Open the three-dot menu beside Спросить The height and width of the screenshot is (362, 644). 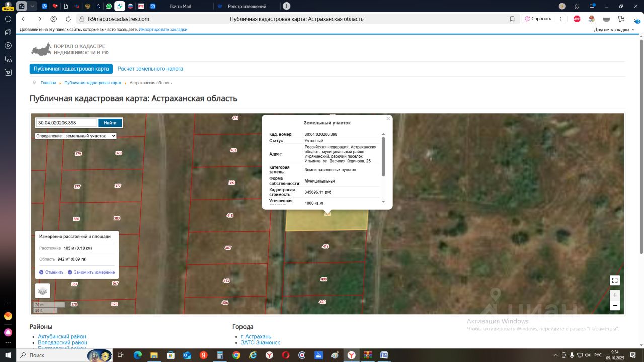click(x=560, y=19)
